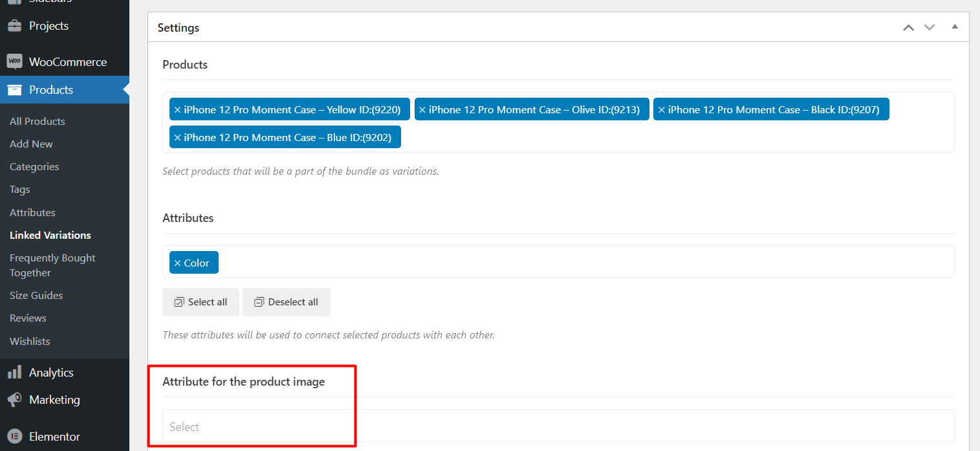Click the iPhone 12 Pro Moment Case – Blue tag text
The width and height of the screenshot is (980, 451).
point(288,138)
